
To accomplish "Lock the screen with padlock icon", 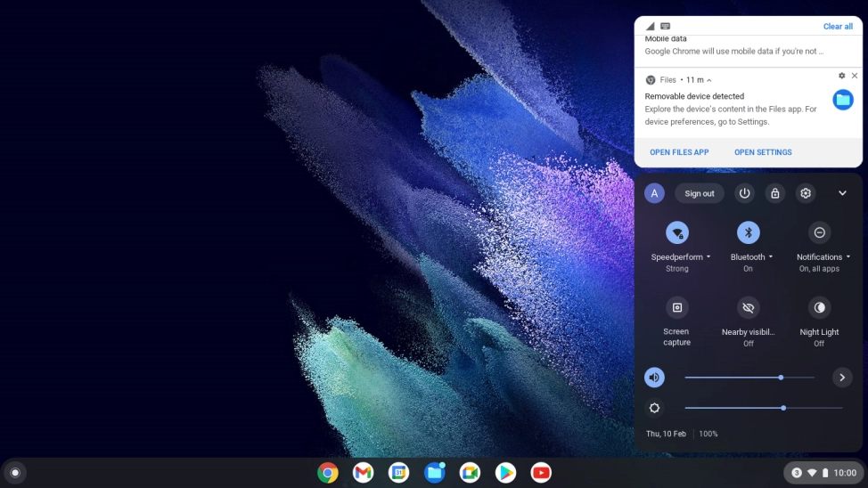I will coord(775,193).
